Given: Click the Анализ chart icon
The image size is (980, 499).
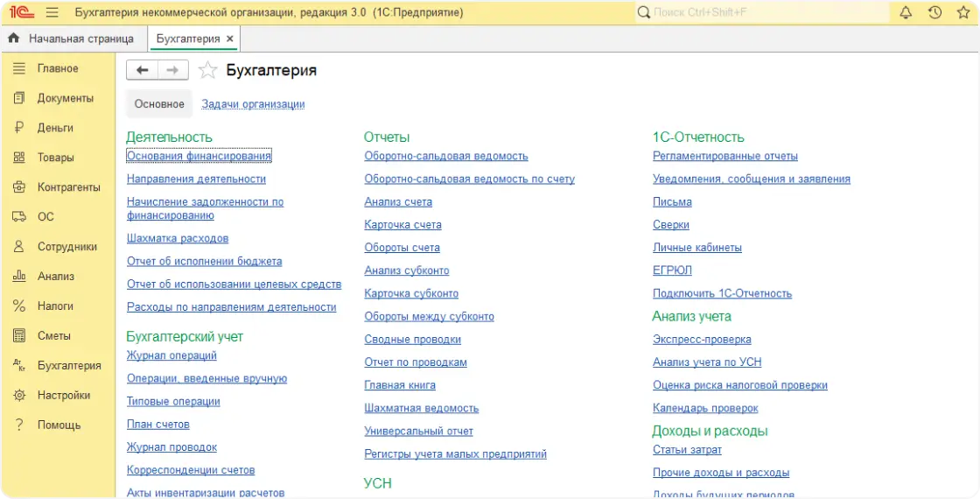Looking at the screenshot, I should 19,276.
